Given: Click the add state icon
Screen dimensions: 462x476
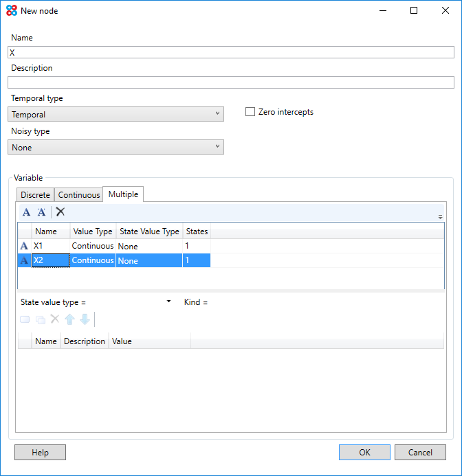Looking at the screenshot, I should tap(25, 319).
